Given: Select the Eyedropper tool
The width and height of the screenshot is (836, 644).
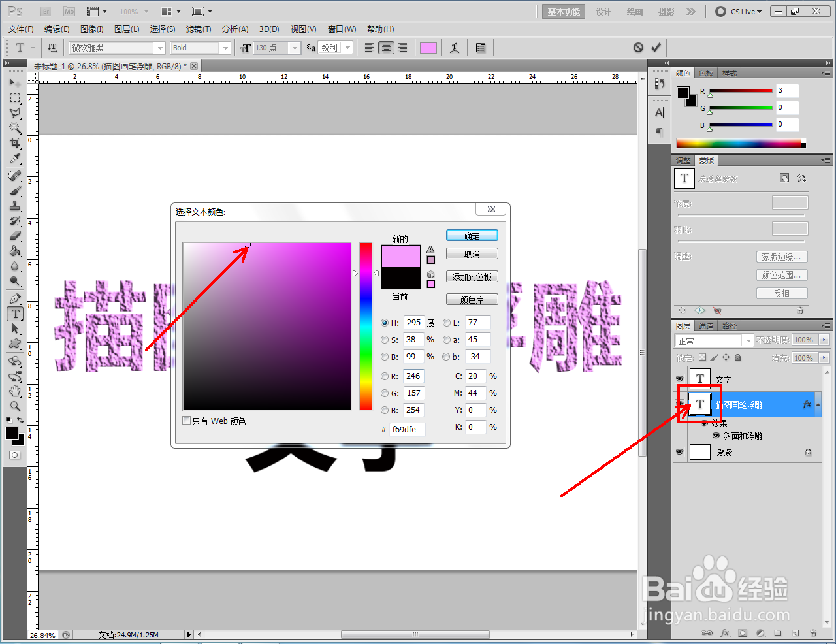Looking at the screenshot, I should [x=15, y=159].
